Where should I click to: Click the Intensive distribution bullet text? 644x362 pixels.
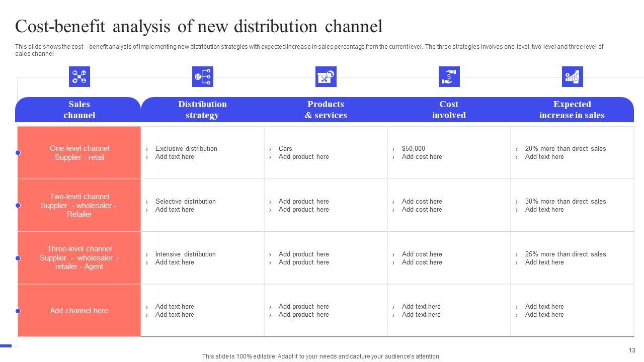click(185, 254)
